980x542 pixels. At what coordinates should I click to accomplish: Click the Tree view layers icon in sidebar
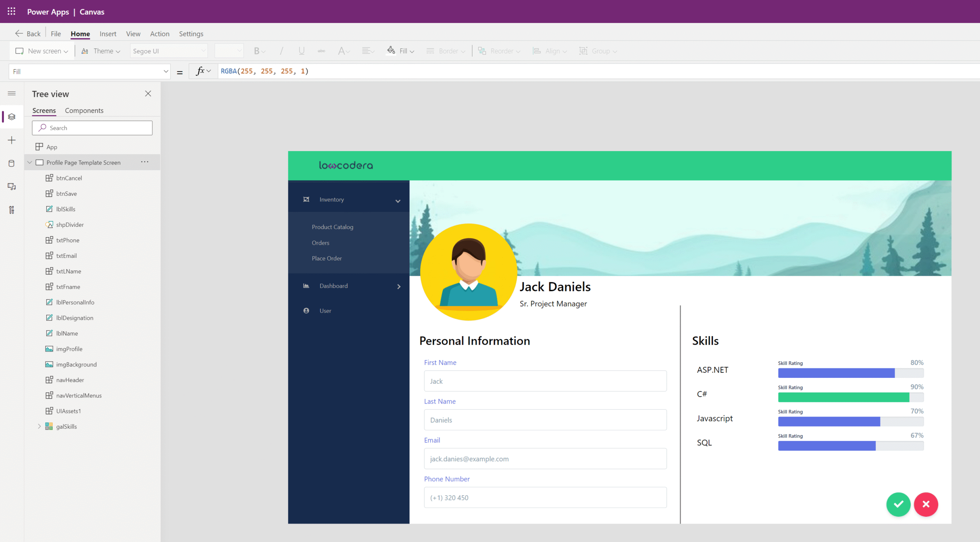(x=11, y=117)
